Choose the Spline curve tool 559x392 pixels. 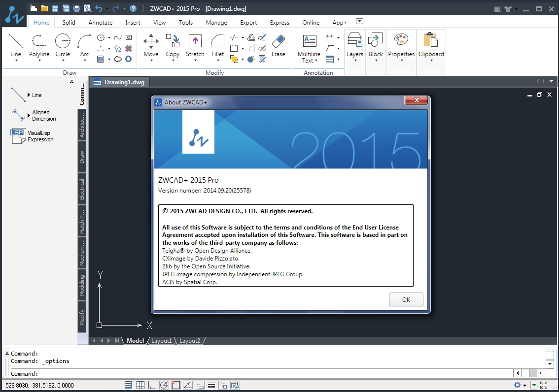(118, 37)
